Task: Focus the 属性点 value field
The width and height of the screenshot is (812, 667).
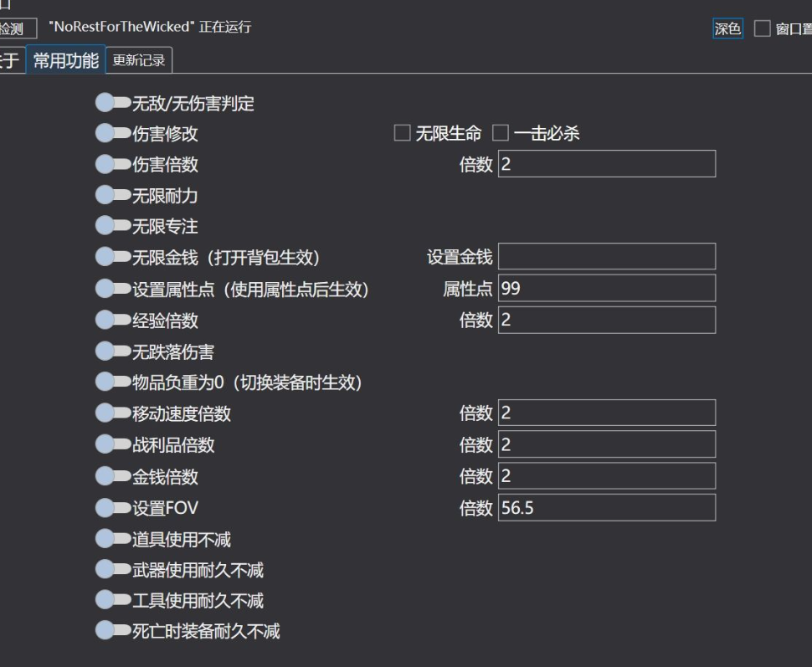Action: click(606, 289)
